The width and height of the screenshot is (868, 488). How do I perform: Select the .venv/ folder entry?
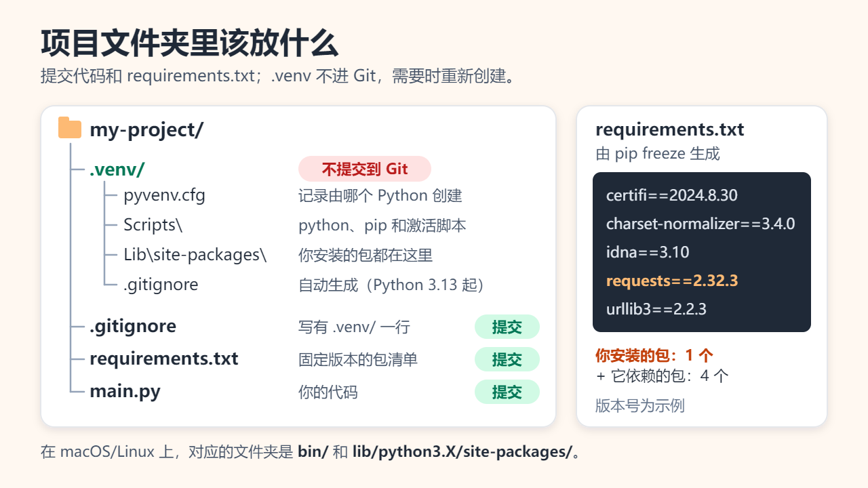117,169
